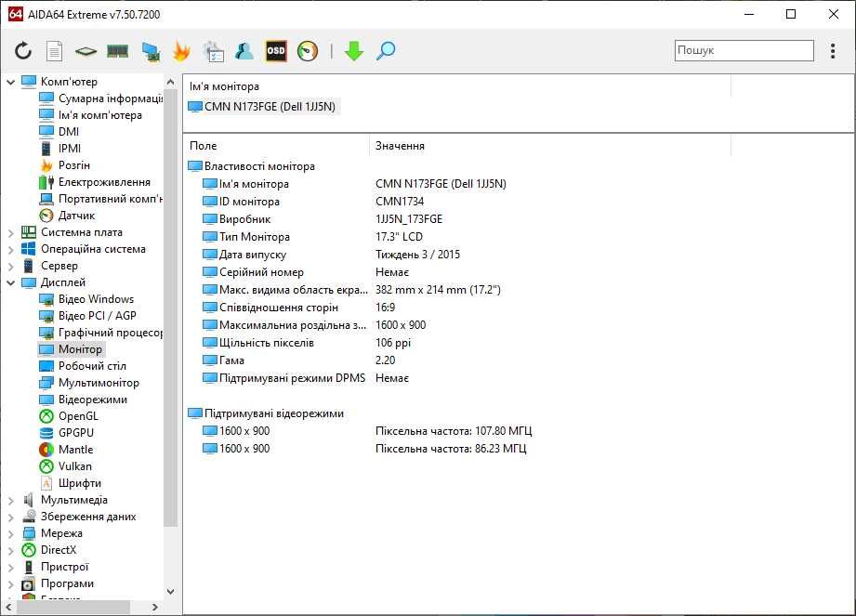Expand the DirectX tree node
The height and width of the screenshot is (616, 856).
[10, 551]
